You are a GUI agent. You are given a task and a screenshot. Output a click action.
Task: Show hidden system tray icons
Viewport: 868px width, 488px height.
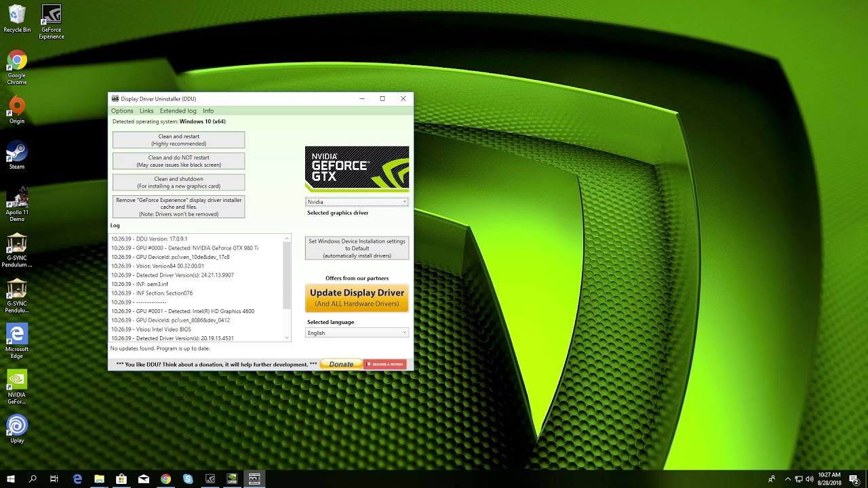(x=788, y=479)
